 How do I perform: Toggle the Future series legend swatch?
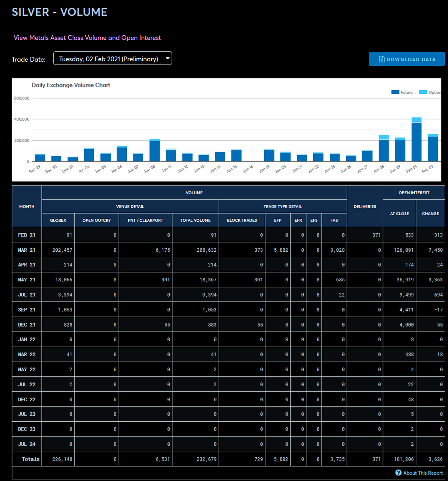395,92
